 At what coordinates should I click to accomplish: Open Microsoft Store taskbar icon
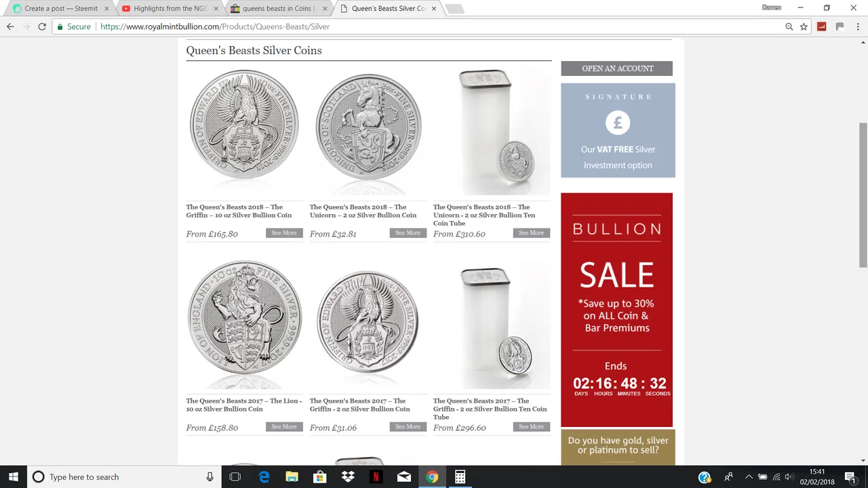point(319,476)
